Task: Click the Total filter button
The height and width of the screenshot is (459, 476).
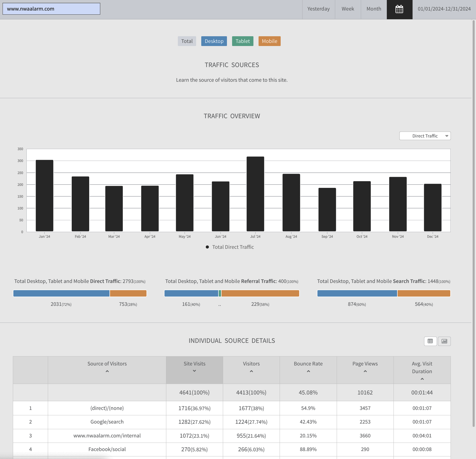Action: click(187, 41)
